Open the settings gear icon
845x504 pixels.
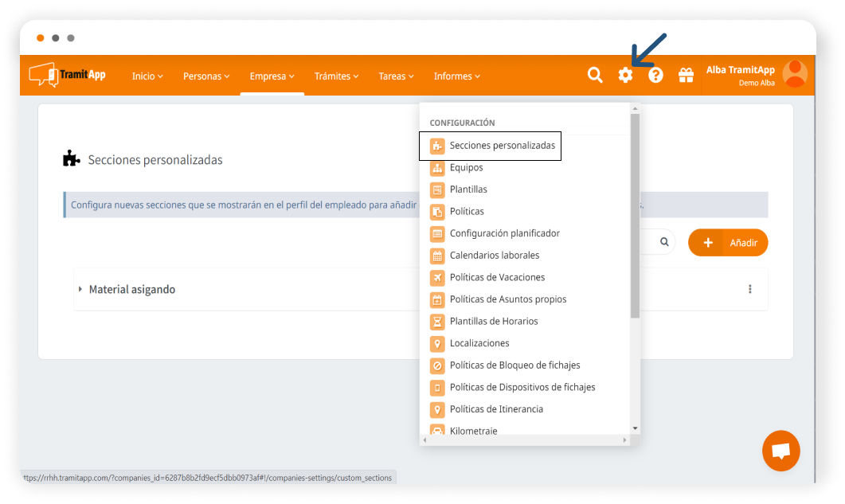point(625,75)
